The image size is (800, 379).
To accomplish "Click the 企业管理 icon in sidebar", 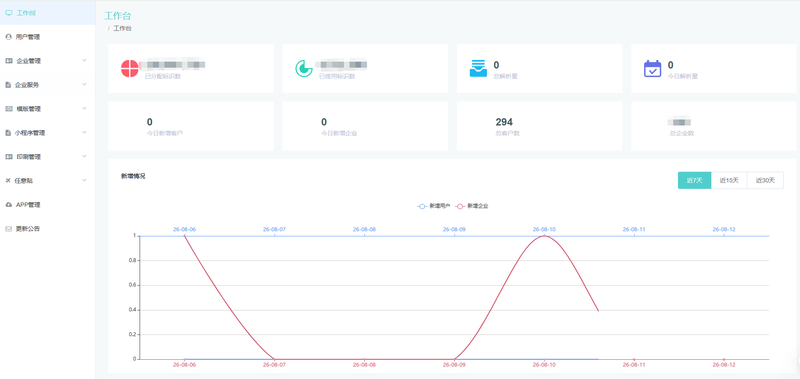I will [8, 61].
